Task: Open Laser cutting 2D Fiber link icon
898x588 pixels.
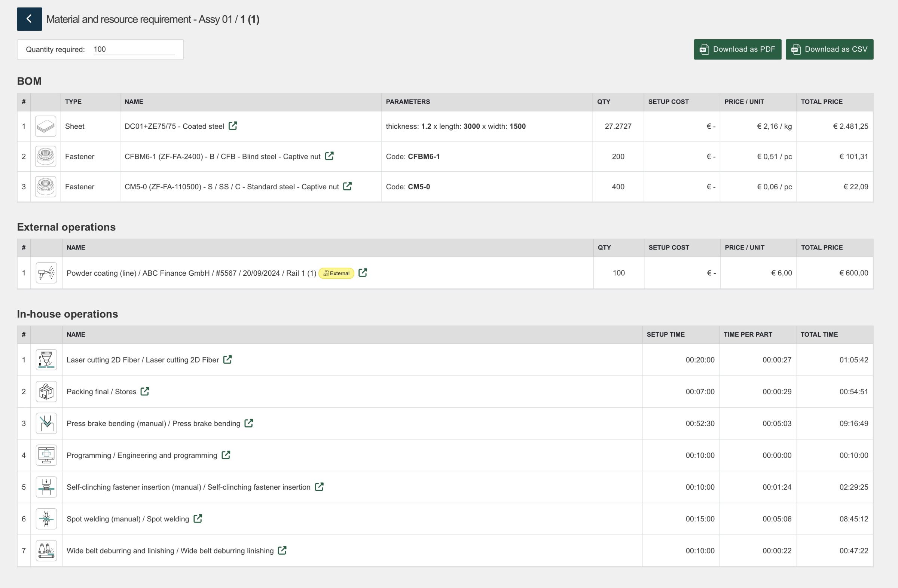Action: click(227, 359)
